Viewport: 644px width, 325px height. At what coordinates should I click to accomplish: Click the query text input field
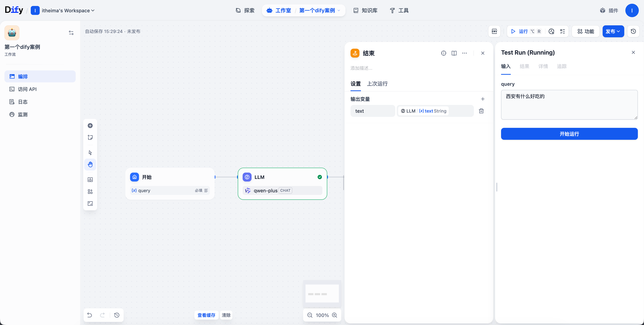click(569, 105)
